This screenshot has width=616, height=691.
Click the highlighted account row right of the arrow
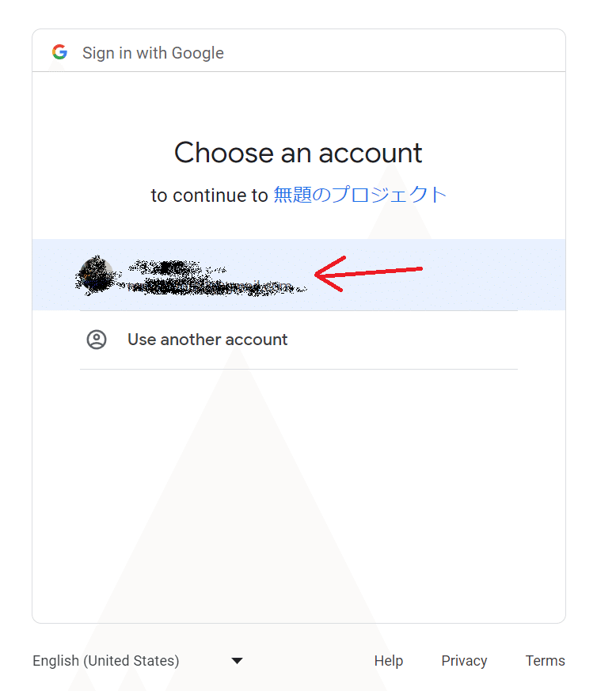tap(494, 275)
